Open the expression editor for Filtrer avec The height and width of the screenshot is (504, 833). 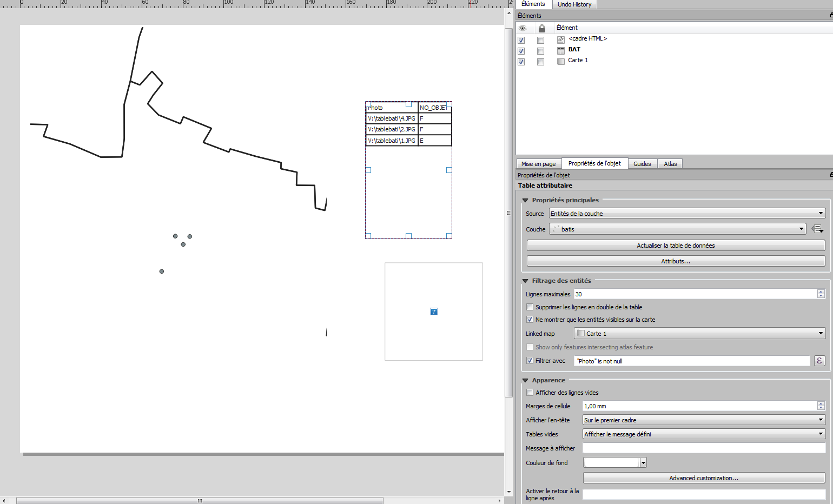[x=819, y=361]
